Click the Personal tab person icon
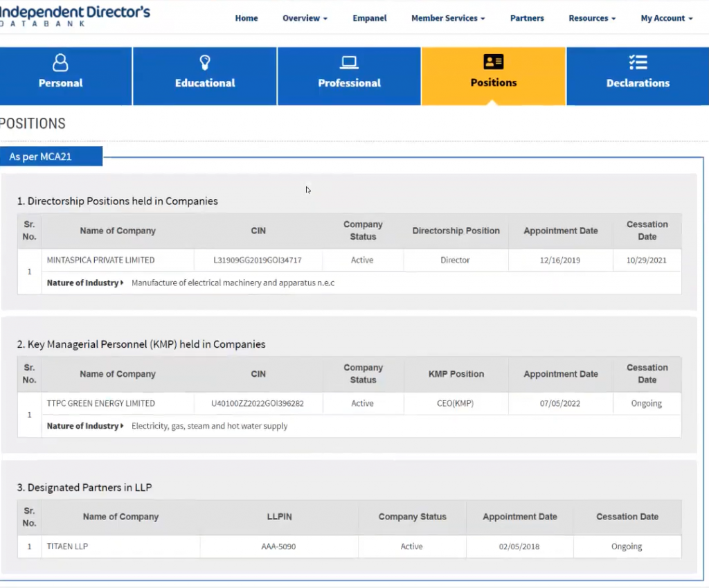The height and width of the screenshot is (588, 709). point(60,63)
